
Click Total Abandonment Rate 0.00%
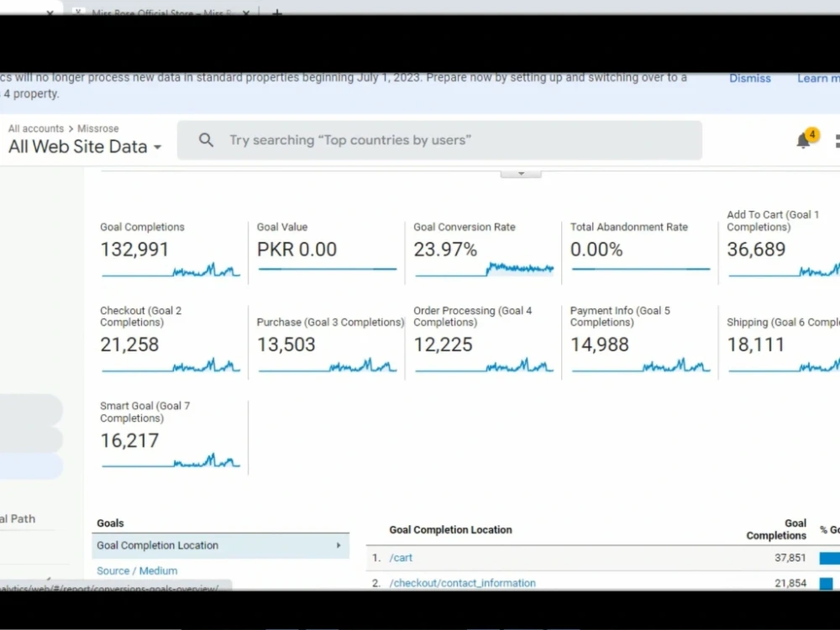tap(596, 249)
